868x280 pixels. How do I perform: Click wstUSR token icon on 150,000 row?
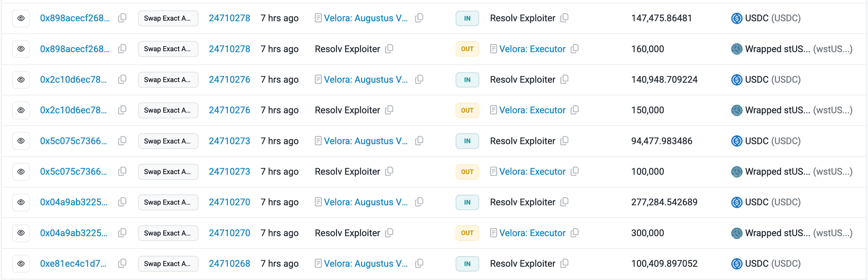[736, 110]
